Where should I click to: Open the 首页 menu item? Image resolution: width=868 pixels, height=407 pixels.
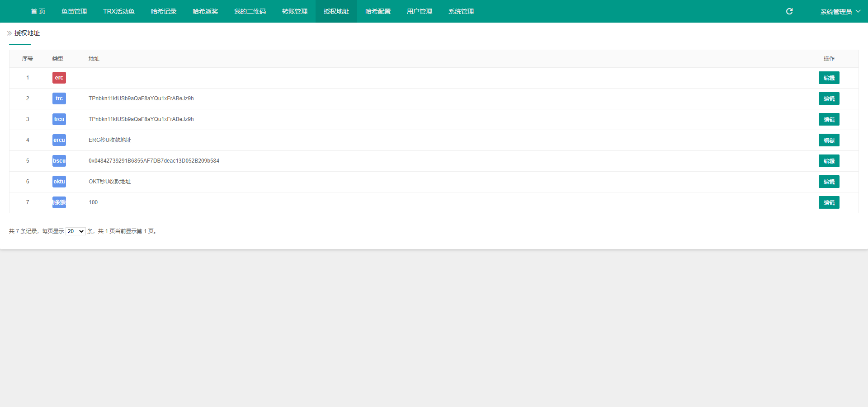coord(38,11)
